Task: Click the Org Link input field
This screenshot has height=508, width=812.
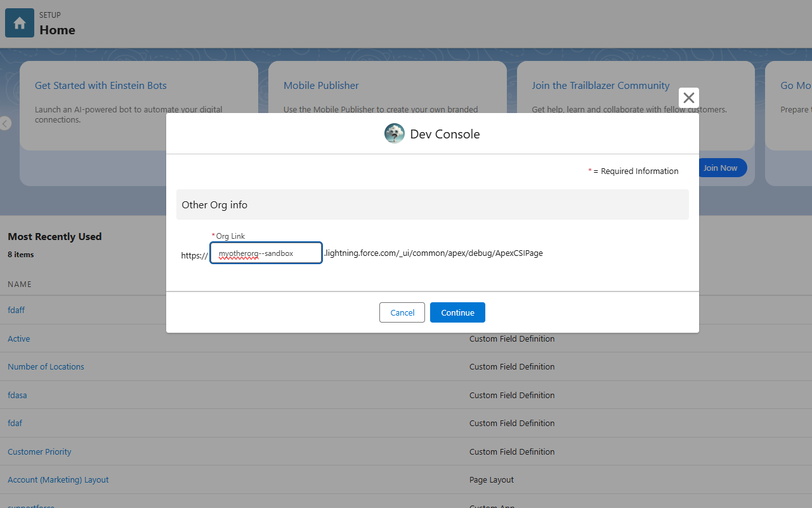Action: click(266, 253)
